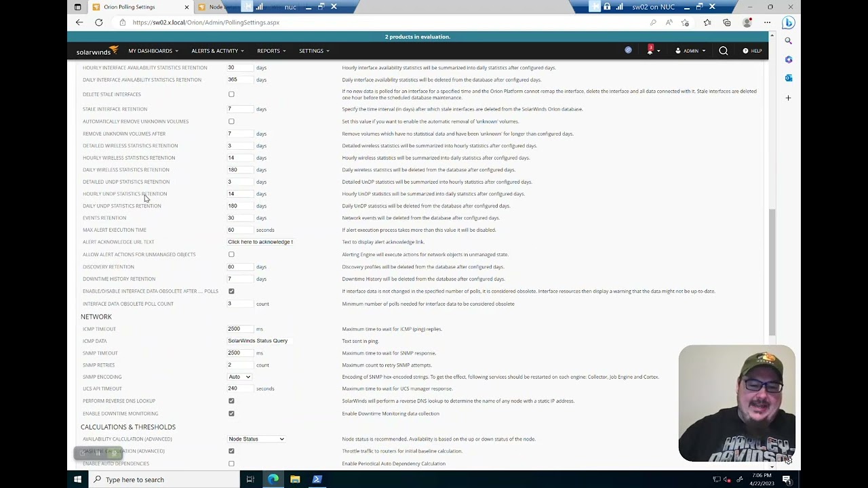Click the browser back arrow
This screenshot has width=868, height=488.
(x=79, y=22)
